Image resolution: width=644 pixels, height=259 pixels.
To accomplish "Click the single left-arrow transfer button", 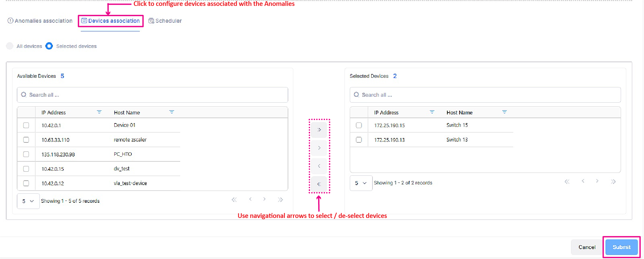I will [x=319, y=166].
